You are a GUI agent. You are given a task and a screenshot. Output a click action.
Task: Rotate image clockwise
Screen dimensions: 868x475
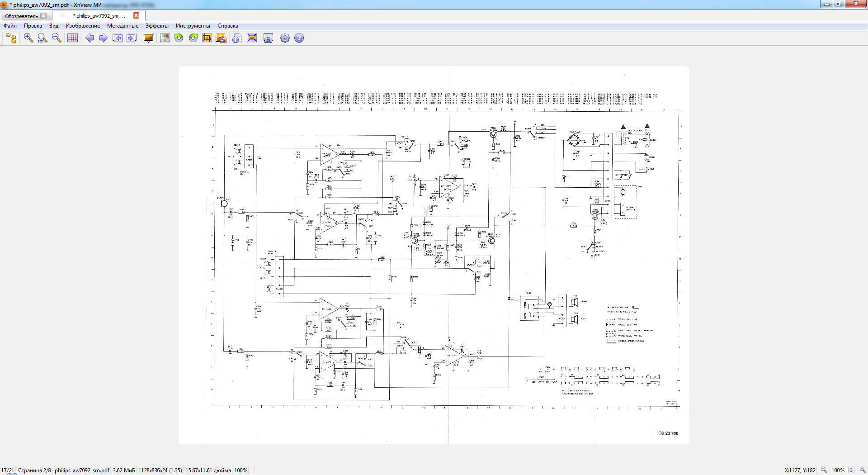[x=193, y=38]
